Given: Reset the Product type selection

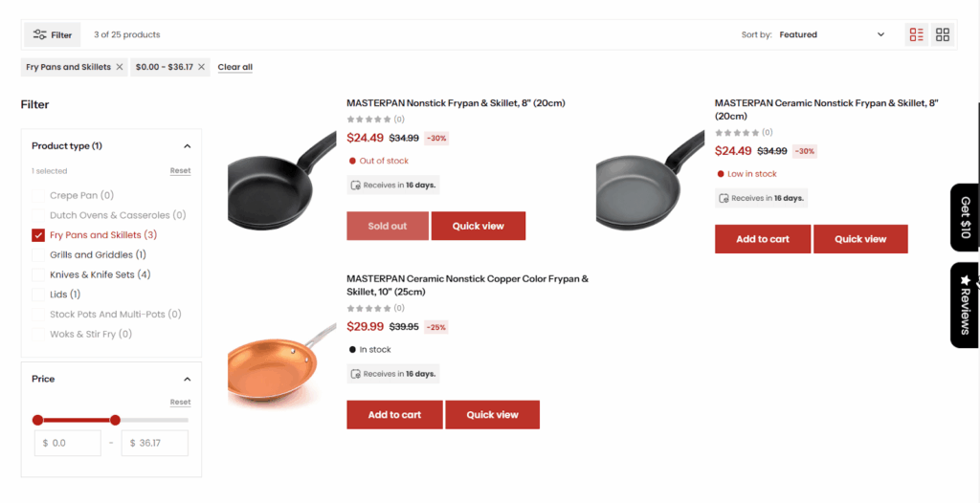Looking at the screenshot, I should [x=180, y=171].
